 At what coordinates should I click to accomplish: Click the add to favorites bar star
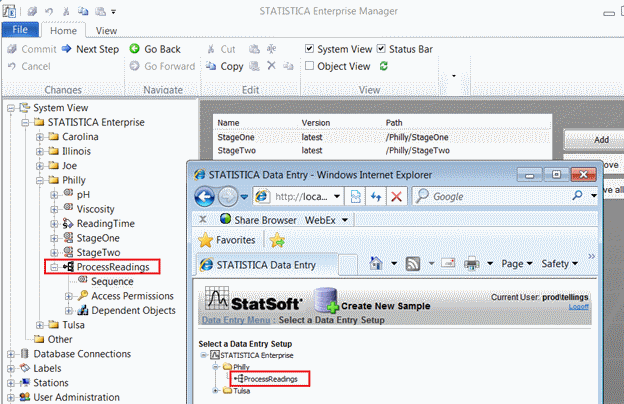click(x=277, y=240)
